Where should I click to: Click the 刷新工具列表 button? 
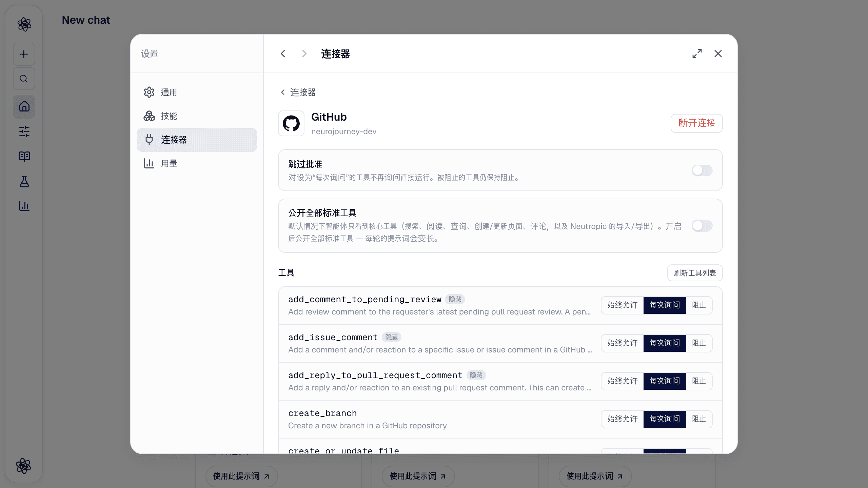695,273
